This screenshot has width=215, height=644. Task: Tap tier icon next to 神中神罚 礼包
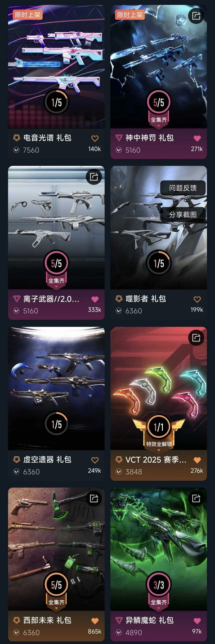[x=119, y=137]
